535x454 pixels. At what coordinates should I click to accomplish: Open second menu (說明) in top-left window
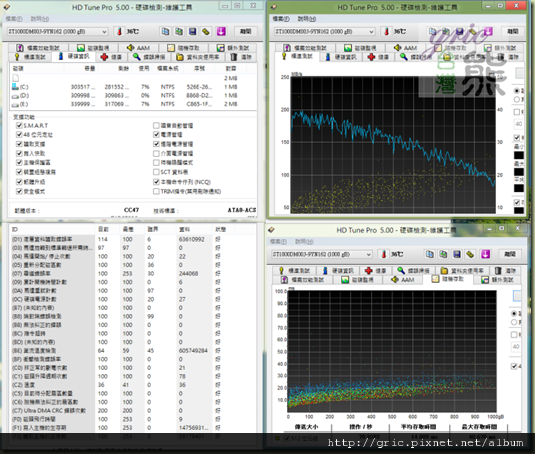(40, 19)
